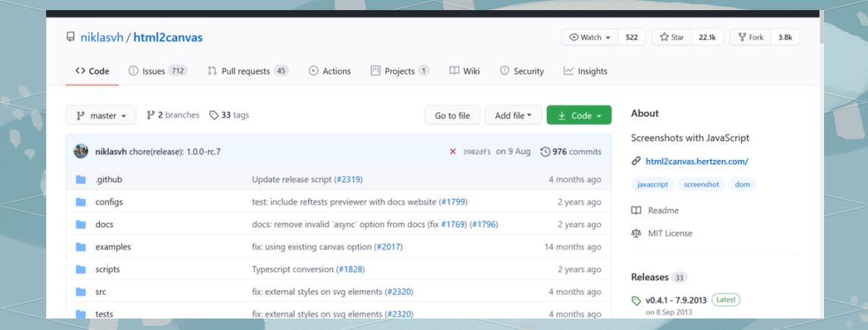Viewport: 868px width, 330px height.
Task: Open the Watch notifications dropdown
Action: click(590, 37)
